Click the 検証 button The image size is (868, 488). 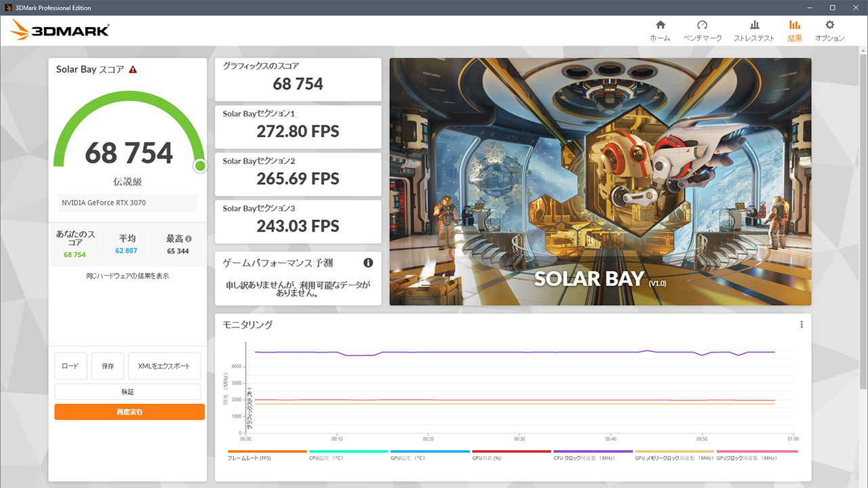(x=127, y=392)
